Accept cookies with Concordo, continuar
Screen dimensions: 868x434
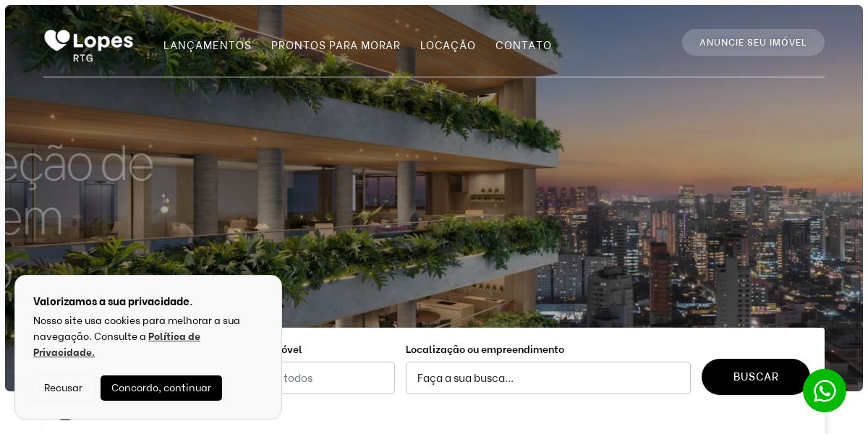pos(161,388)
